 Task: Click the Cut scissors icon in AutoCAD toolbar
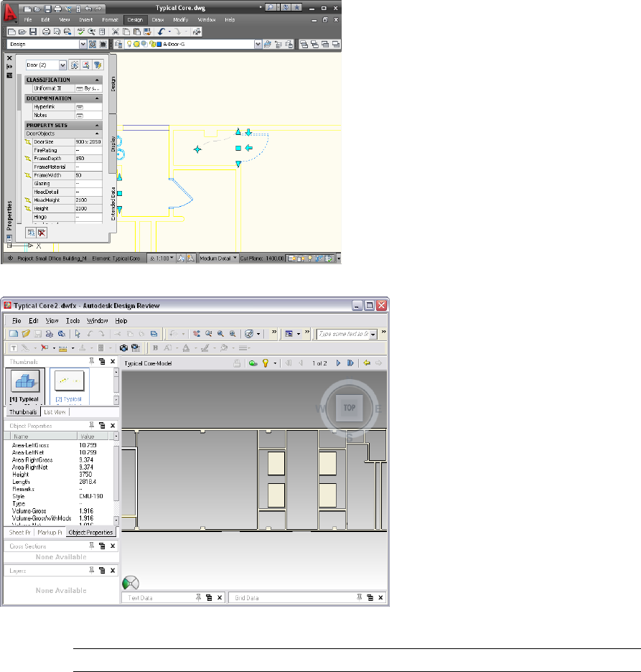pos(116,32)
